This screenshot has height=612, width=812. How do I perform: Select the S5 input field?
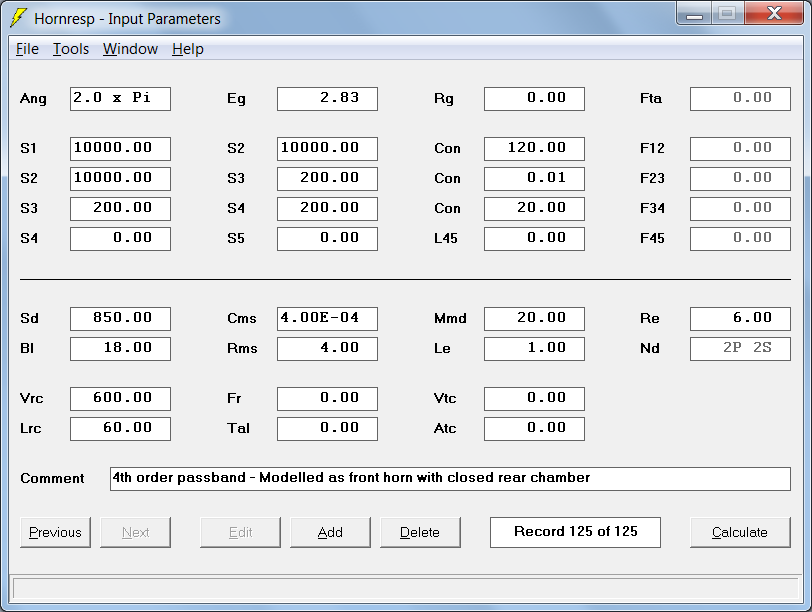click(327, 239)
